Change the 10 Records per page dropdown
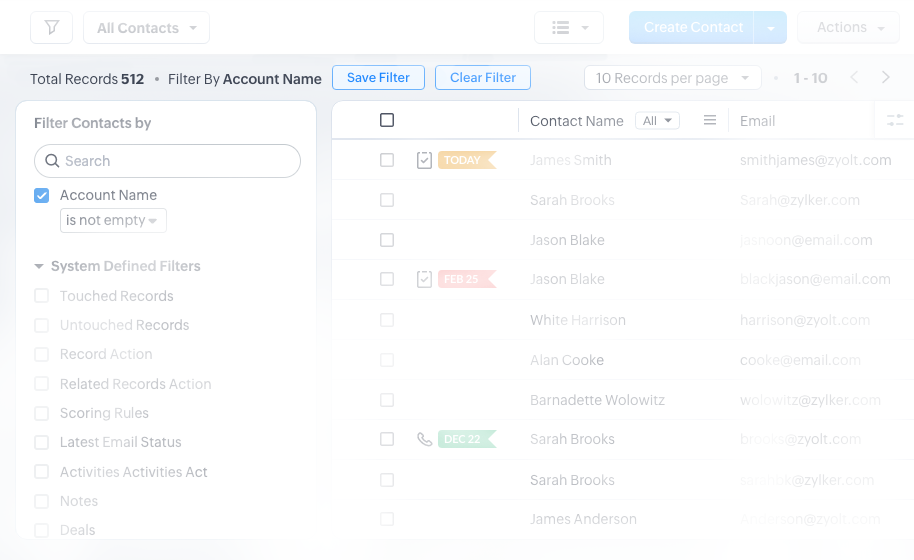Viewport: 914px width, 560px height. coord(671,78)
